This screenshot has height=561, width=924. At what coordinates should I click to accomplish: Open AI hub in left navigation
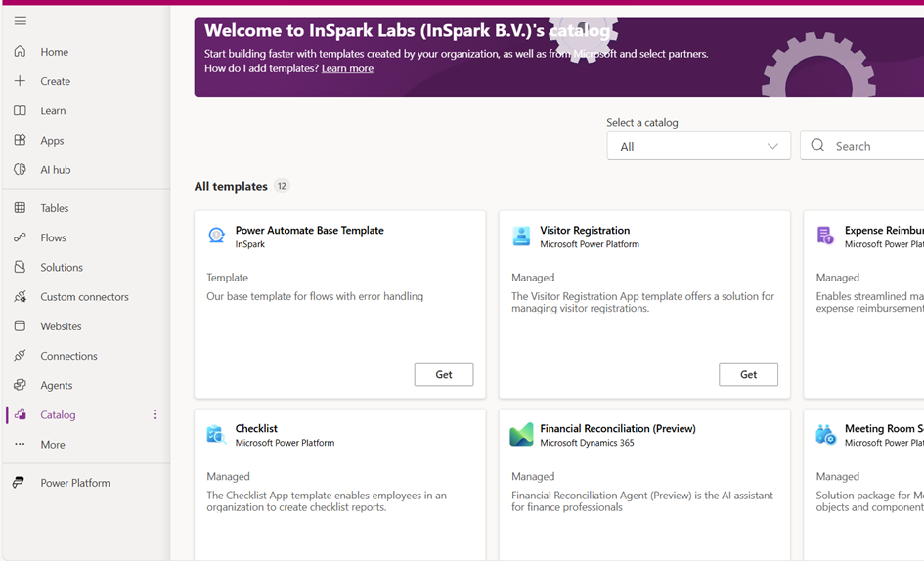pos(56,170)
